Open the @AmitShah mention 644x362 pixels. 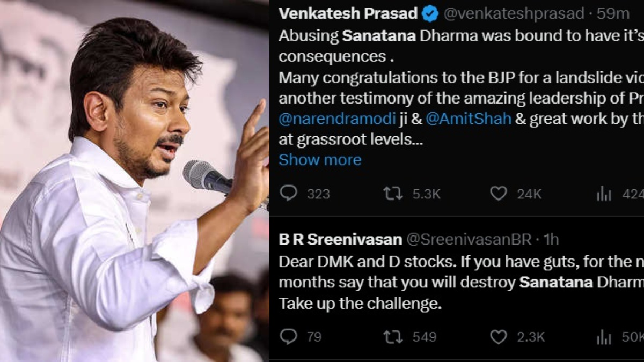pyautogui.click(x=468, y=119)
